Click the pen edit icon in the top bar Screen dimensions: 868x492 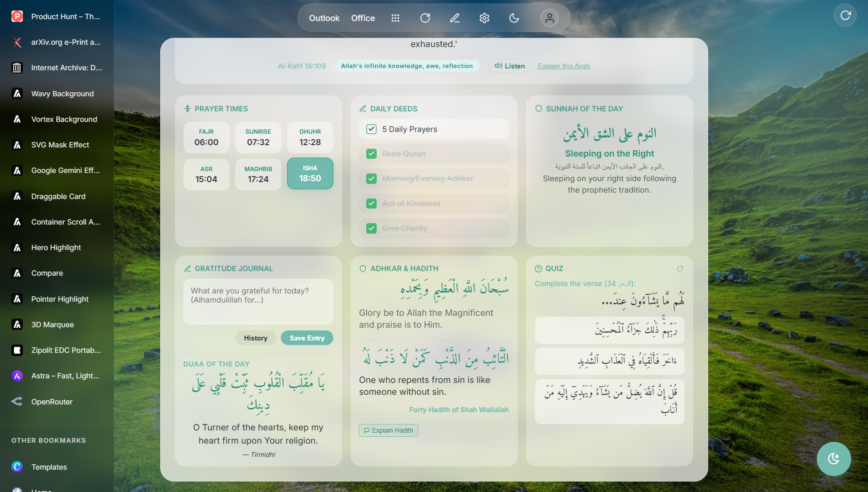pyautogui.click(x=454, y=18)
